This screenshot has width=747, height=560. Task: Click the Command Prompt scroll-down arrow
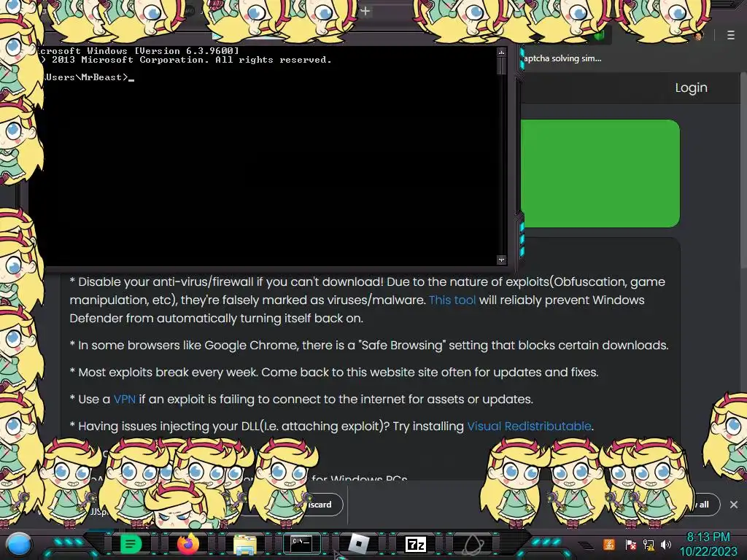point(501,260)
